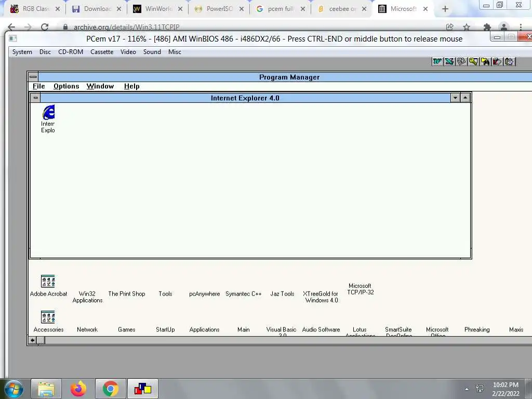Go back in Chrome

pyautogui.click(x=11, y=27)
